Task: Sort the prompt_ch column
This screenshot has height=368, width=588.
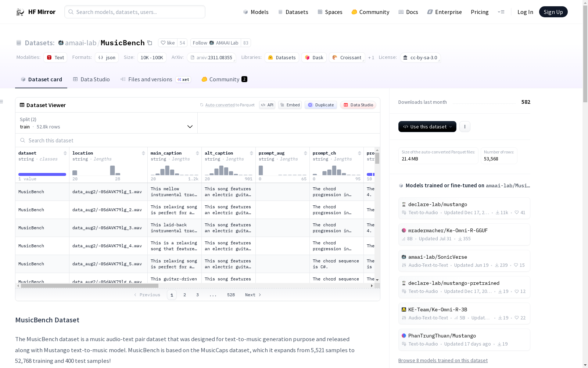Action: coord(359,153)
